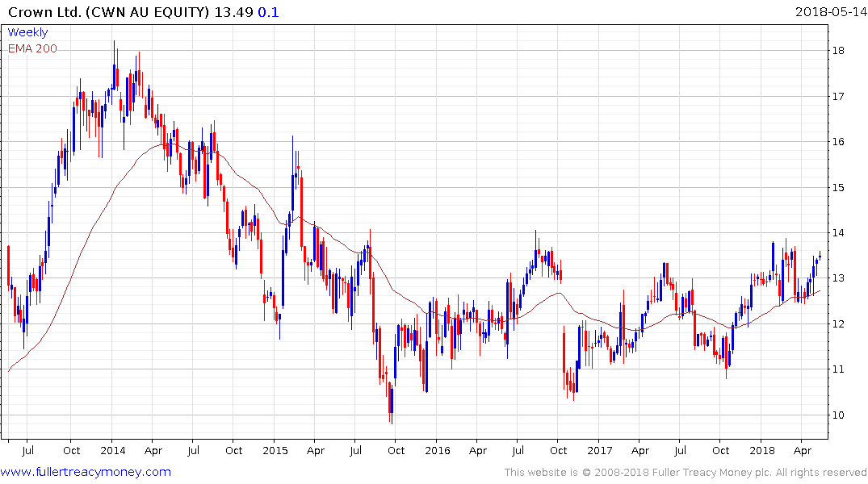
Task: Click the price axis value 16
Action: [837, 142]
